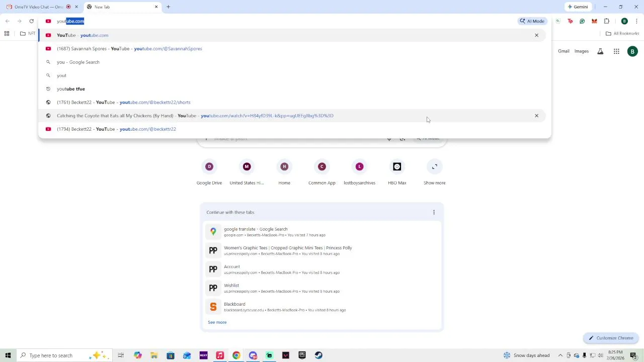
Task: Open Women's Graphic Tees Princess Polly entry
Action: coord(322,250)
